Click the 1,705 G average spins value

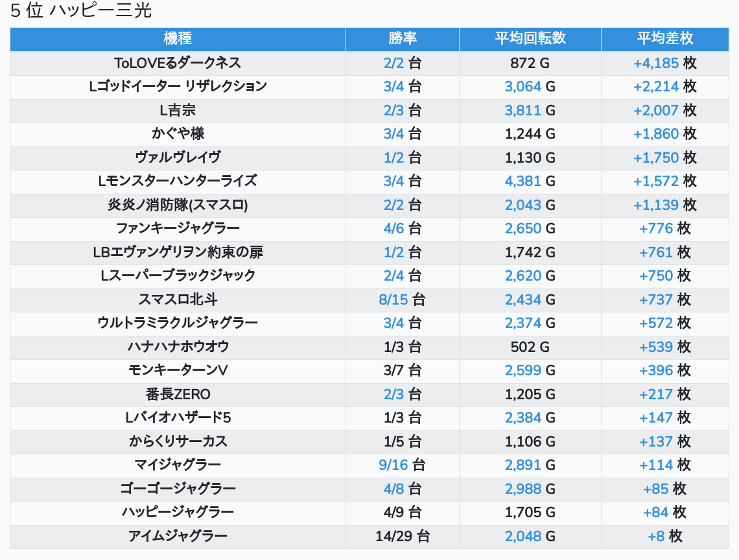pos(530,513)
